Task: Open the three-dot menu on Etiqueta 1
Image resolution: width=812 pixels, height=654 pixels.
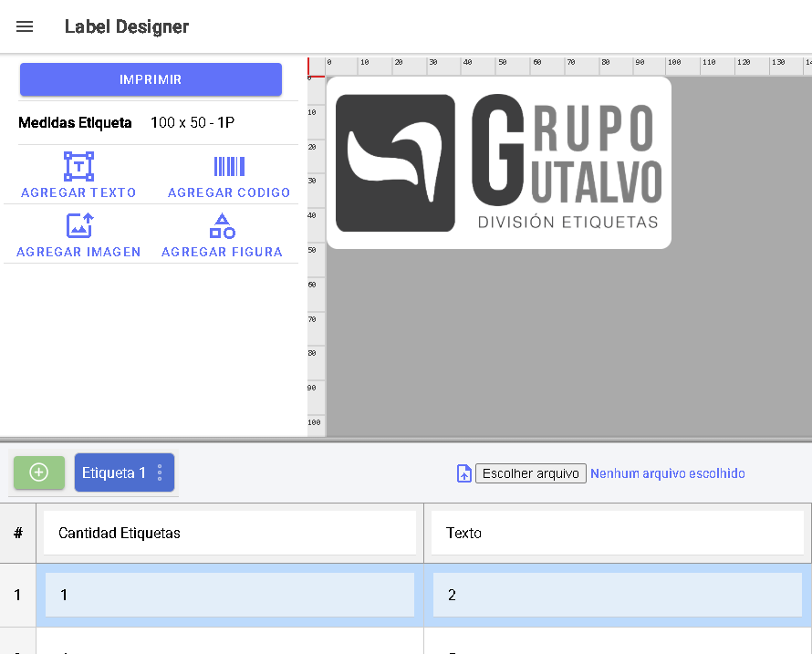Action: tap(160, 472)
